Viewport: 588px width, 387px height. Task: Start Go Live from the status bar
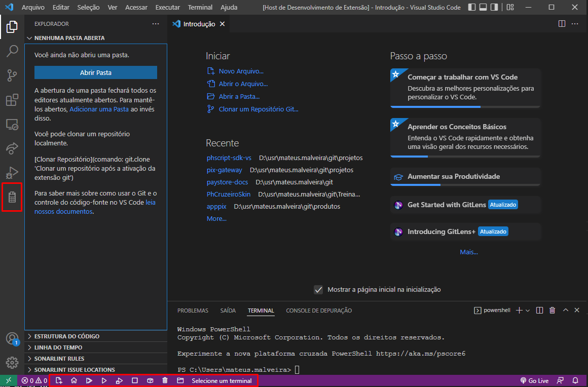click(x=534, y=380)
